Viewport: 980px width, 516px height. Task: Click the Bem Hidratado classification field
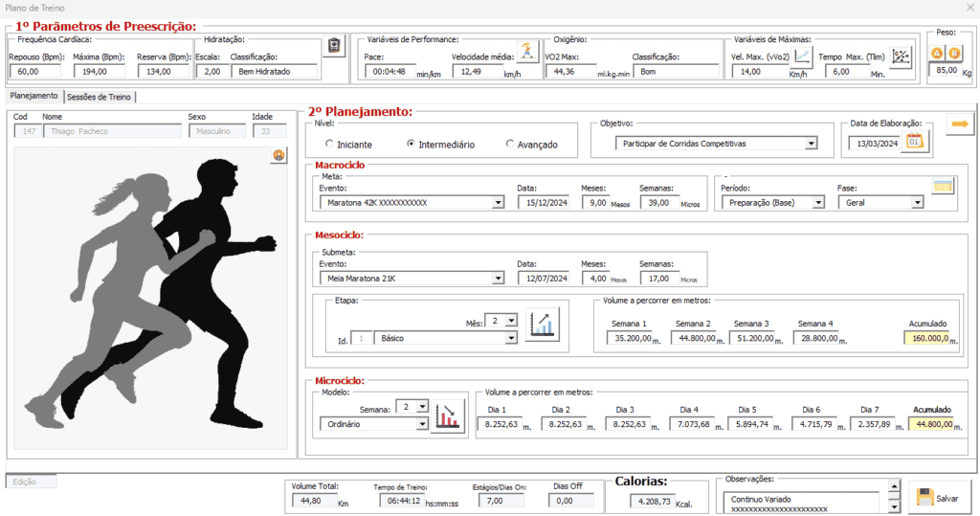[x=275, y=71]
